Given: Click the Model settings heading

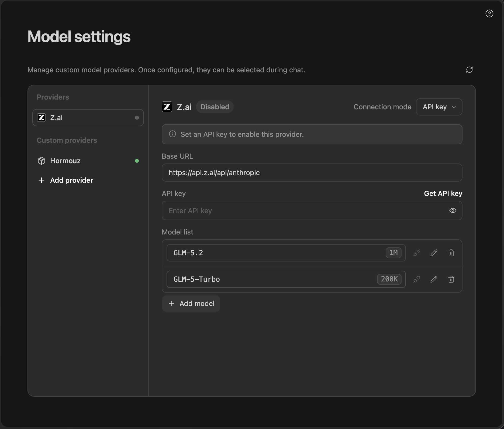Looking at the screenshot, I should point(79,37).
